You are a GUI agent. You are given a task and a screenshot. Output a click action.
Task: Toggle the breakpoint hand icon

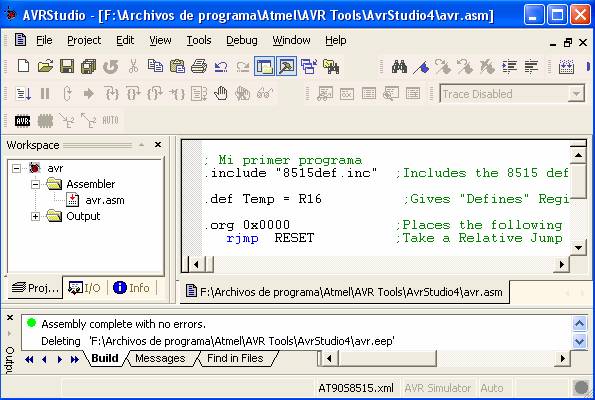(220, 93)
